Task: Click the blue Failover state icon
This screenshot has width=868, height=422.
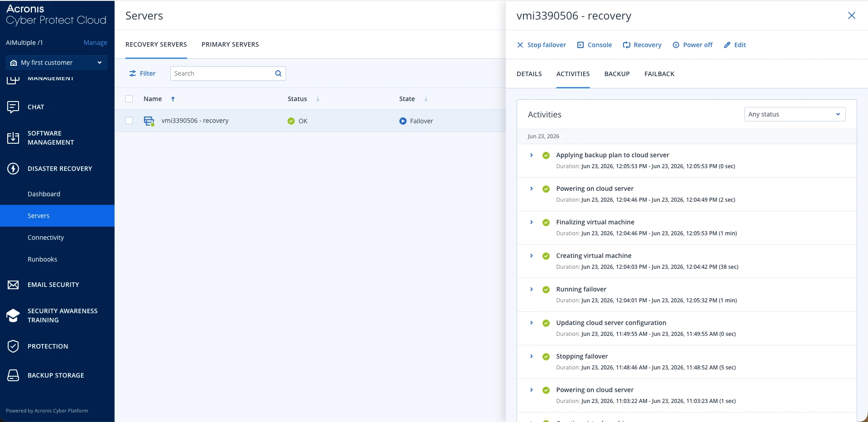Action: (403, 121)
